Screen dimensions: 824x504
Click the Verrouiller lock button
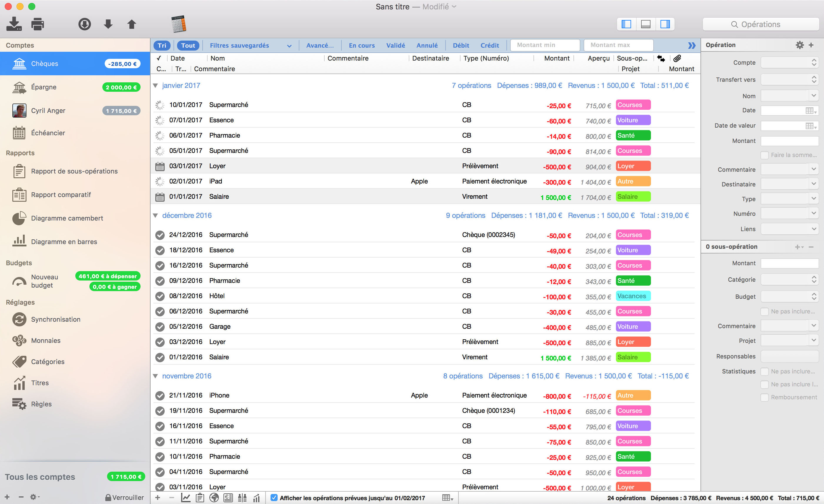(x=124, y=497)
